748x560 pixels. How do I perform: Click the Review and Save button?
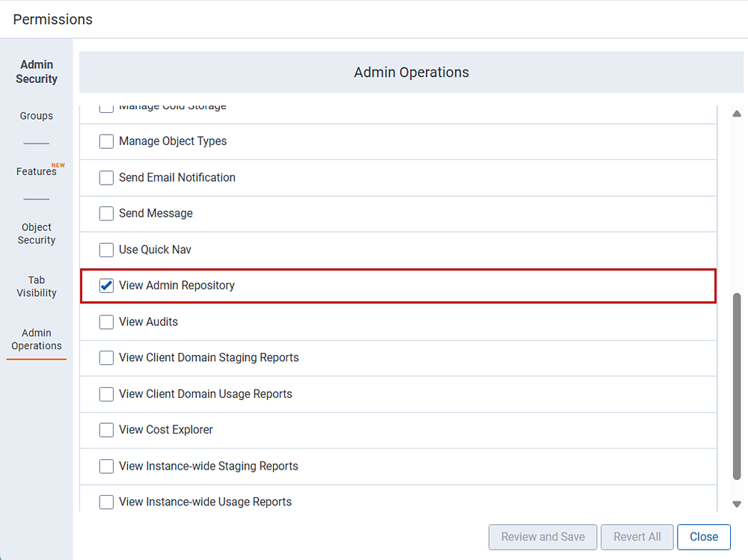[x=542, y=537]
